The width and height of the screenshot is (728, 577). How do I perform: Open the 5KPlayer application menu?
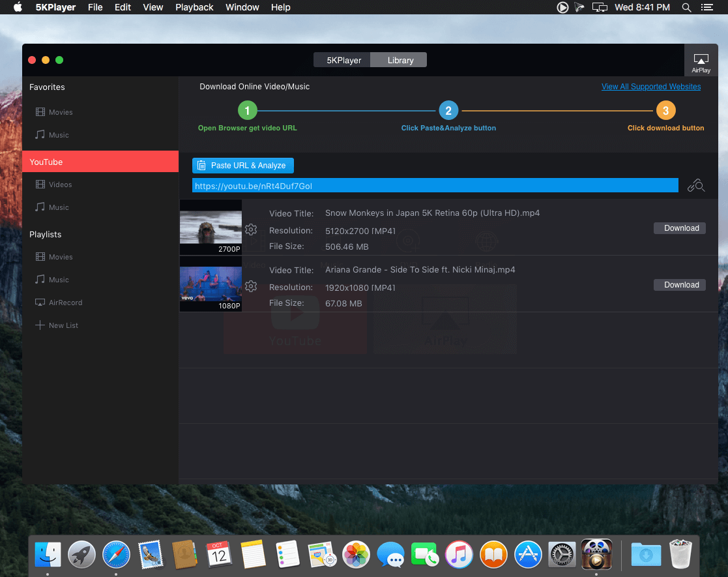coord(55,7)
